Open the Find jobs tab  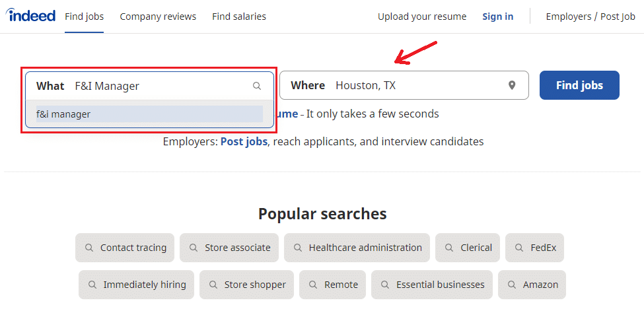tap(84, 17)
